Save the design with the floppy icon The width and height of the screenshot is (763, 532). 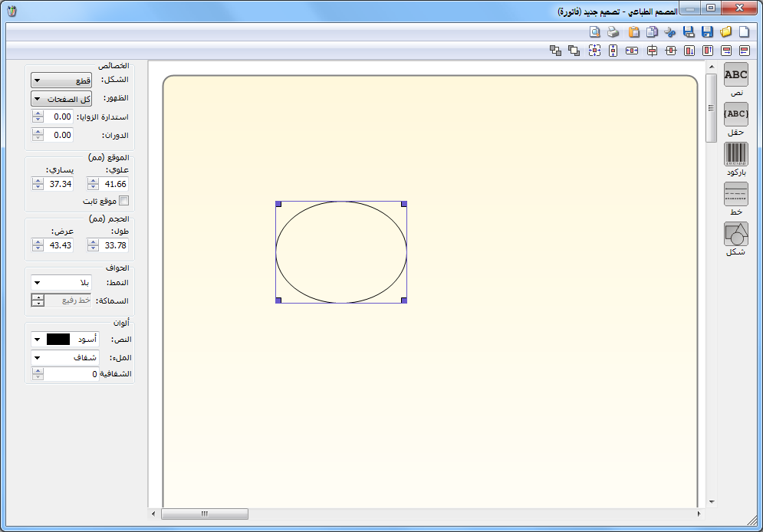point(707,32)
